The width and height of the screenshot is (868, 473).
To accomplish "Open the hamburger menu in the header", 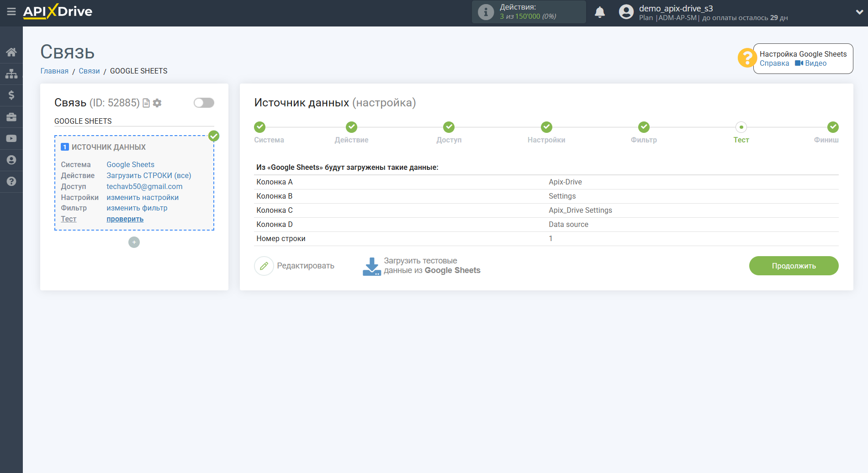I will pyautogui.click(x=11, y=11).
